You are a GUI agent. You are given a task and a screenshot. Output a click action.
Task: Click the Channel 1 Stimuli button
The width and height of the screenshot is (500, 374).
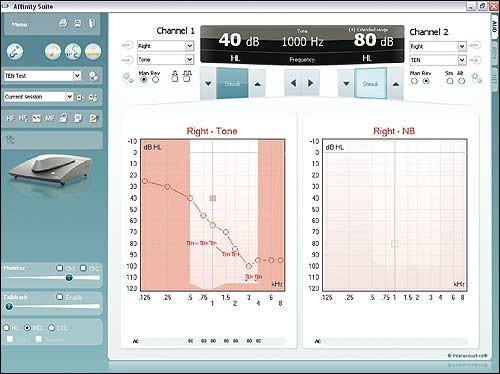pyautogui.click(x=232, y=84)
